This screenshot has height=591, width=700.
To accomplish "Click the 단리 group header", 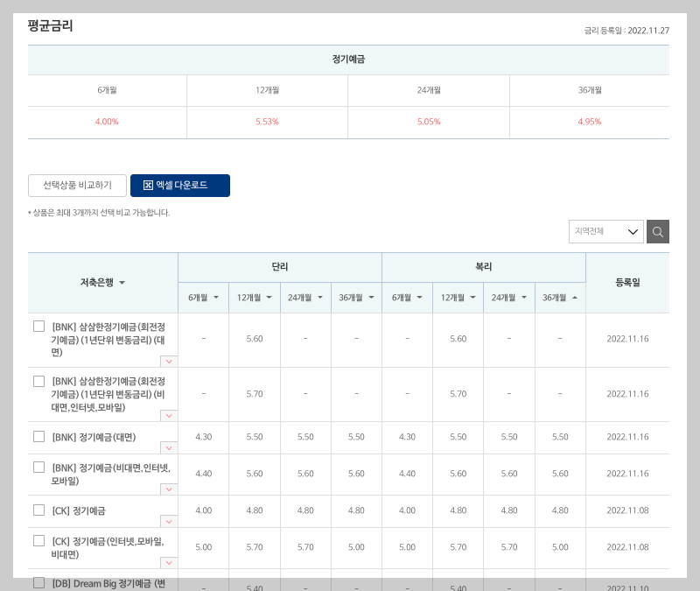I will coord(280,267).
